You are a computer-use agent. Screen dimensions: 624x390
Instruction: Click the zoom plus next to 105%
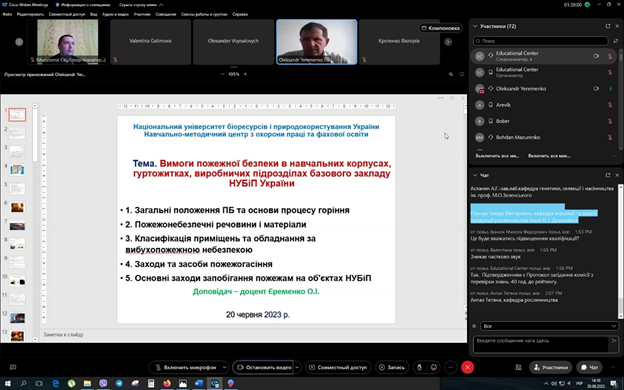(x=245, y=74)
